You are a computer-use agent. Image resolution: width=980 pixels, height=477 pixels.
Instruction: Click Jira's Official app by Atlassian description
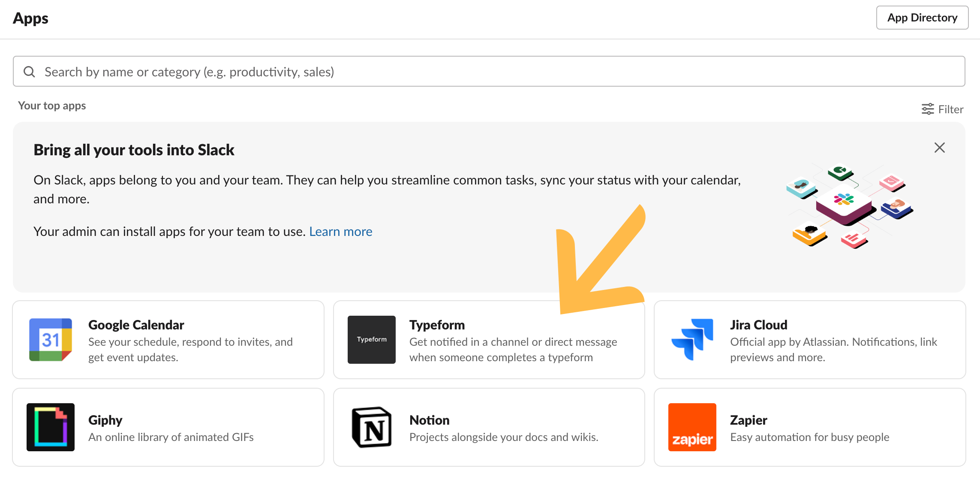834,350
